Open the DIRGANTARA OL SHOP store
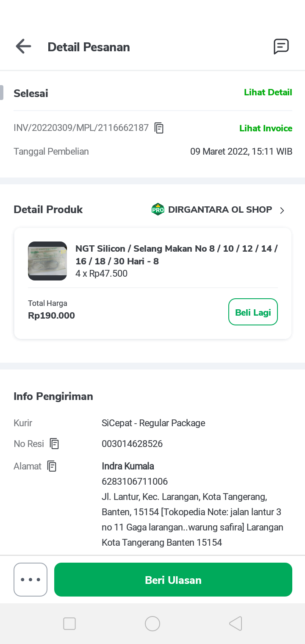The height and width of the screenshot is (644, 305). [220, 209]
